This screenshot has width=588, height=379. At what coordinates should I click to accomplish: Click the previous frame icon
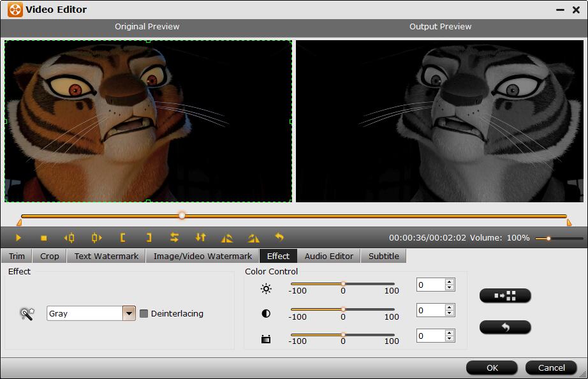70,238
